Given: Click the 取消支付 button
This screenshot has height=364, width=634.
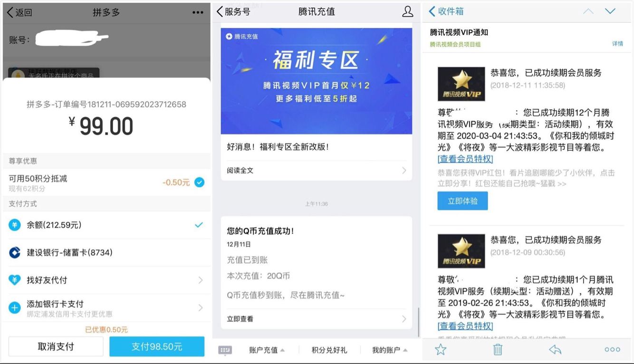Looking at the screenshot, I should [x=56, y=347].
